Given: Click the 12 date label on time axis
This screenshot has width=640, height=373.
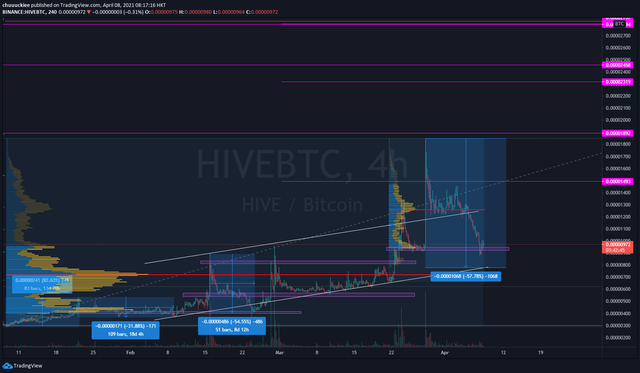Looking at the screenshot, I should point(503,353).
